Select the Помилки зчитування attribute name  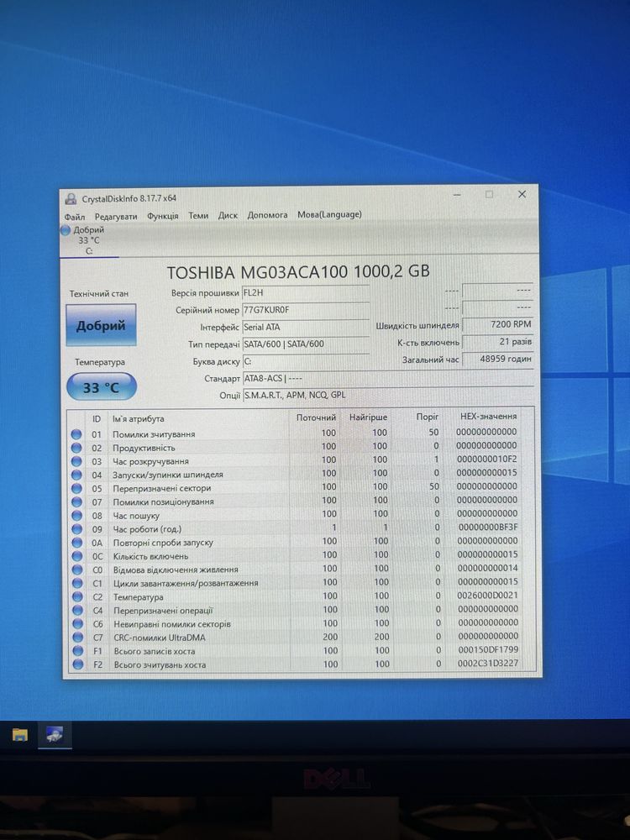tap(153, 434)
